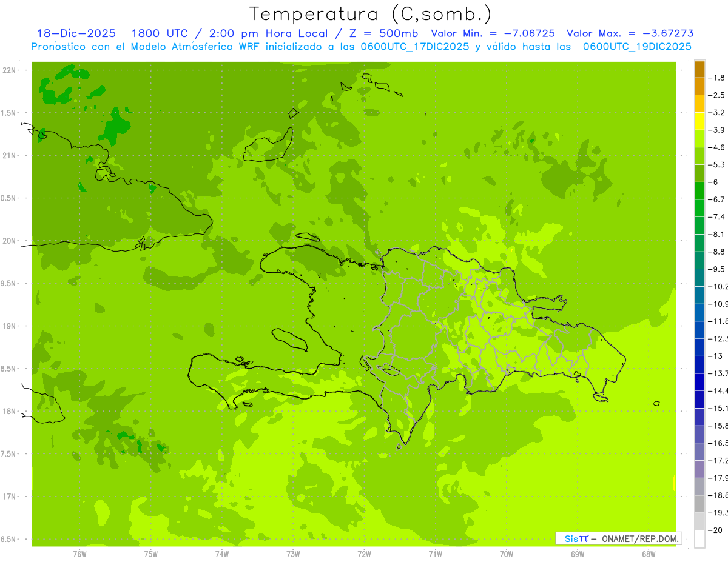
Task: Click the '20N' latitude axis label
Action: (x=9, y=241)
